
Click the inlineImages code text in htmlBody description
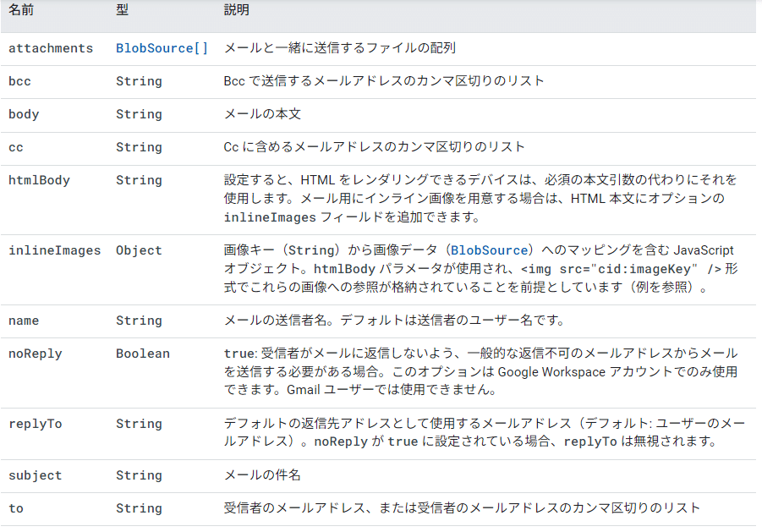point(270,217)
